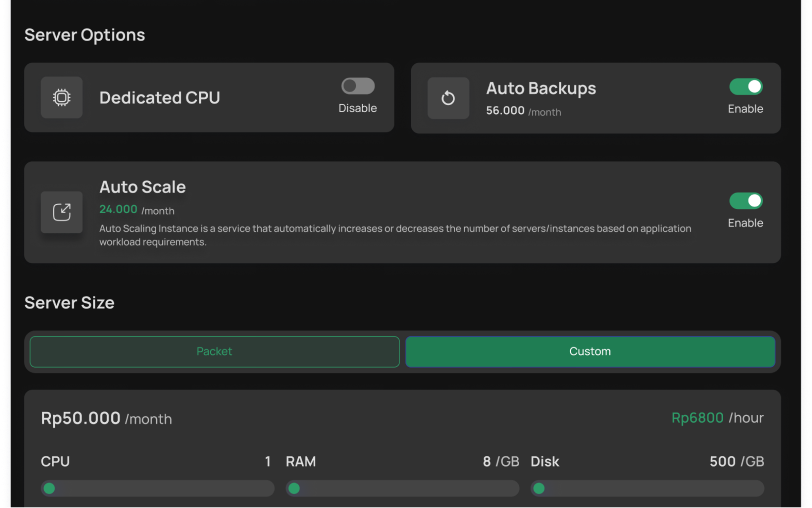This screenshot has height=508, width=812.
Task: Click the Dedicated CPU chip icon
Action: (62, 98)
